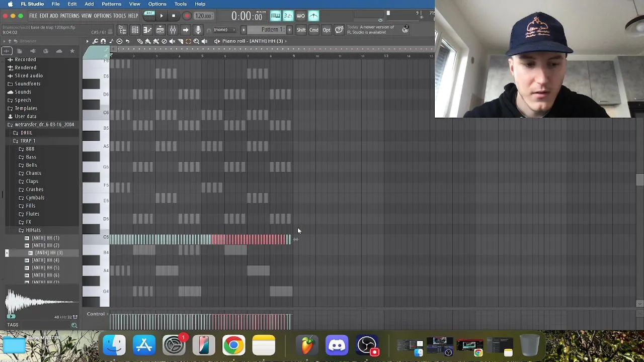Expand the 808 folder

point(30,149)
